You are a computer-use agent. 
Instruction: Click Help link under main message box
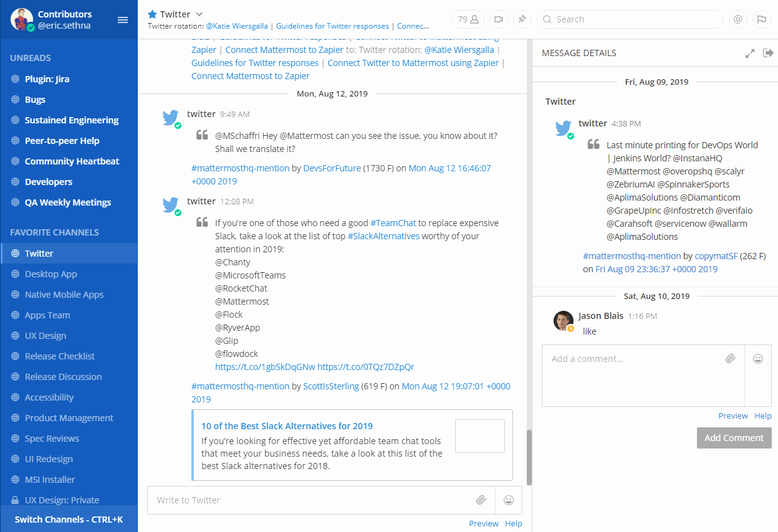[x=514, y=523]
